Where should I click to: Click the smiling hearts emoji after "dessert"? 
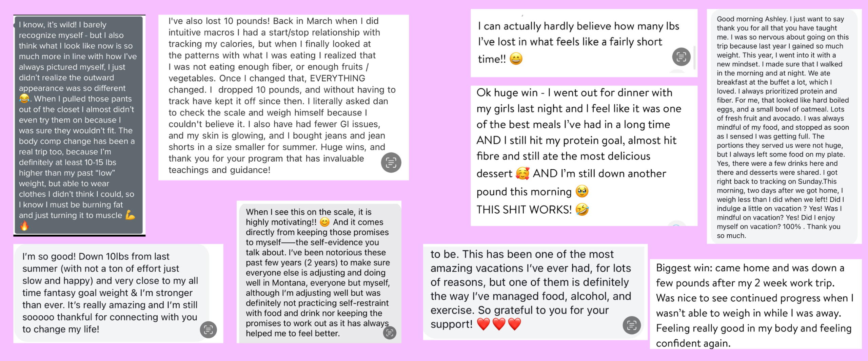pyautogui.click(x=522, y=173)
